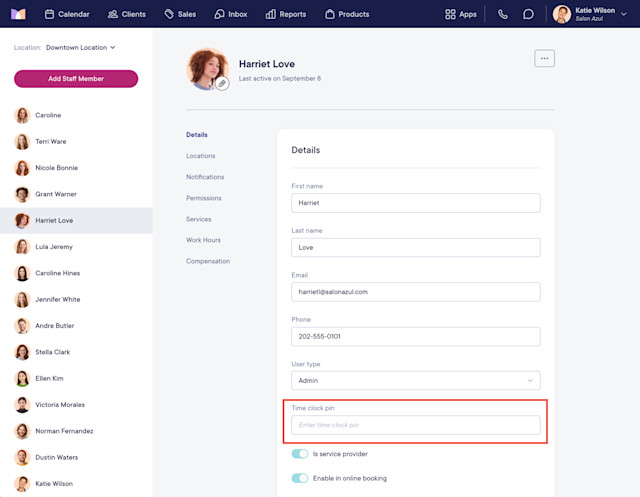Viewport: 640px width, 497px height.
Task: Open the Compensation section tab
Action: point(208,261)
